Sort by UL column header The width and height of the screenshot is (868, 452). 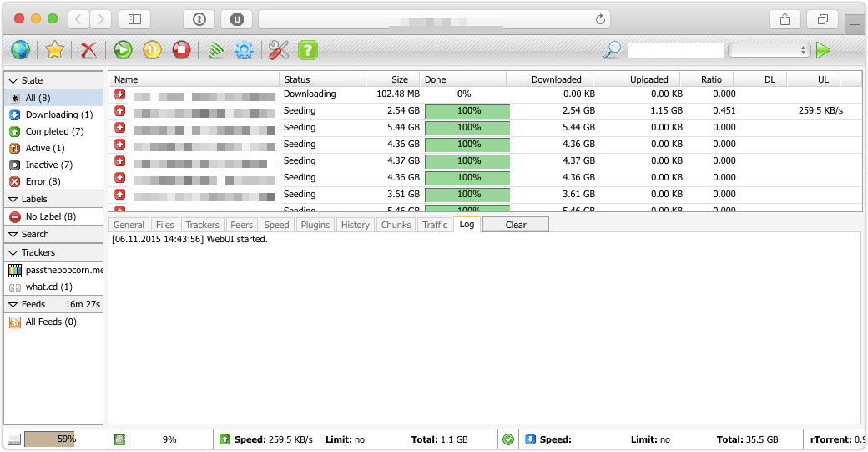coord(814,79)
